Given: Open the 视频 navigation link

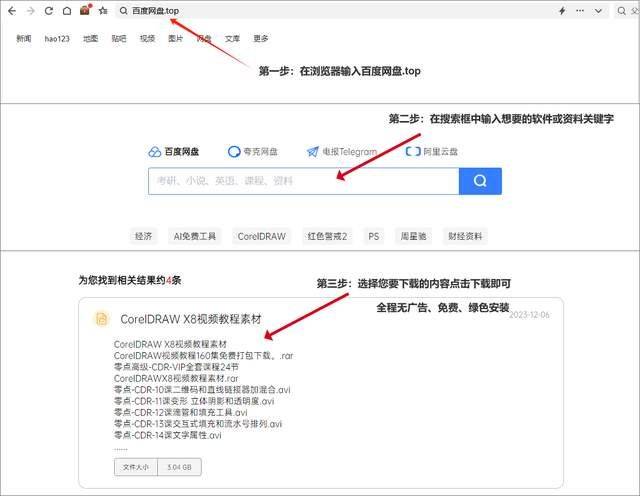Looking at the screenshot, I should (x=147, y=38).
